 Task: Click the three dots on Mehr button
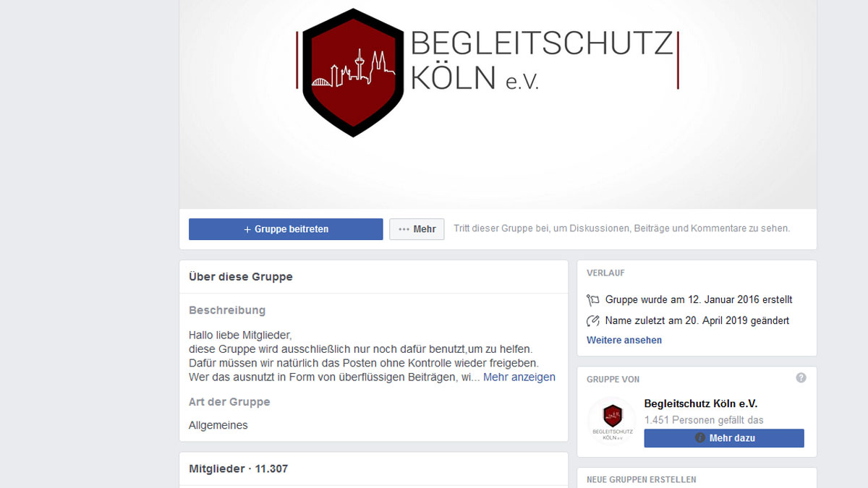tap(404, 229)
